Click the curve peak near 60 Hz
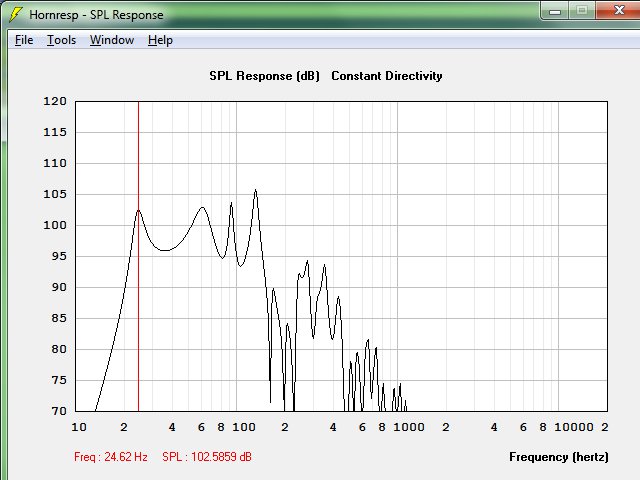This screenshot has height=480, width=640. (202, 208)
